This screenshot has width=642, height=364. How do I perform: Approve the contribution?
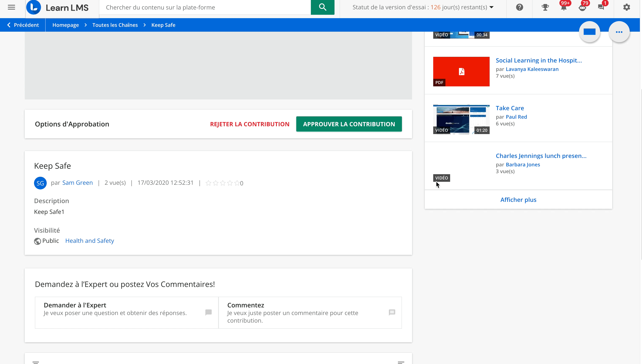(348, 124)
